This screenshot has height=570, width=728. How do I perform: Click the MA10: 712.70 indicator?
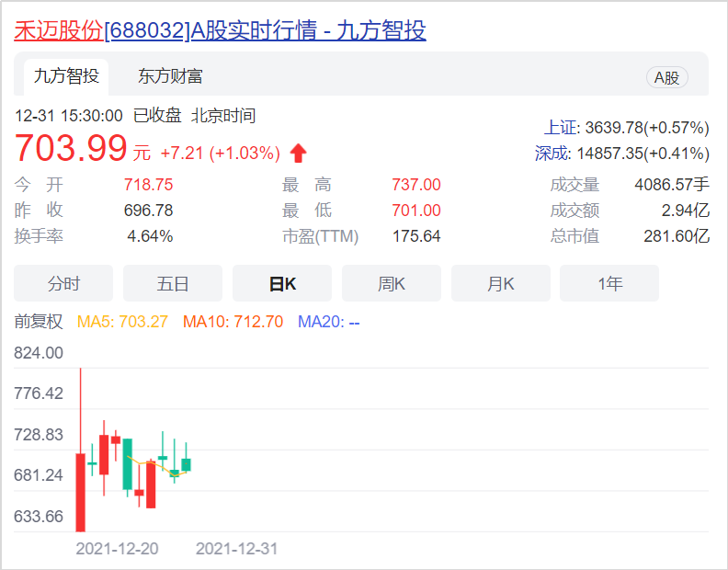[233, 322]
